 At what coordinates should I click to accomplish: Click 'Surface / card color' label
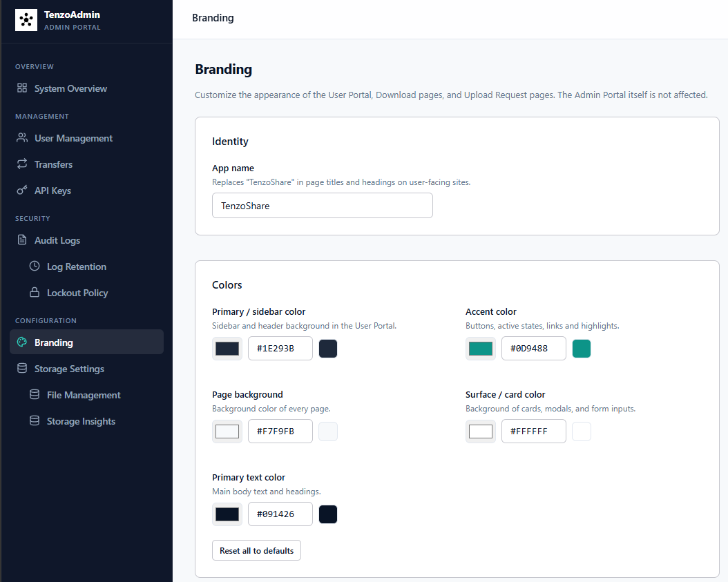pyautogui.click(x=505, y=394)
